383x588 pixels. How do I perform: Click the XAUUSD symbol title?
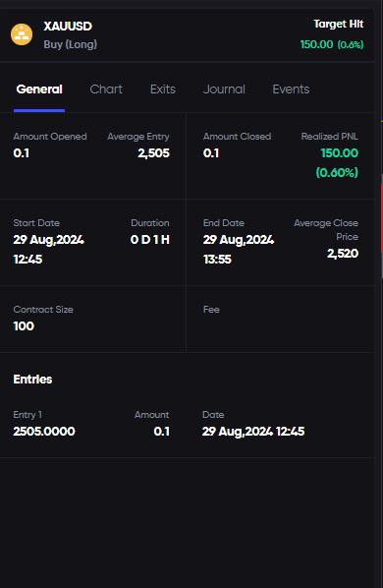point(68,27)
